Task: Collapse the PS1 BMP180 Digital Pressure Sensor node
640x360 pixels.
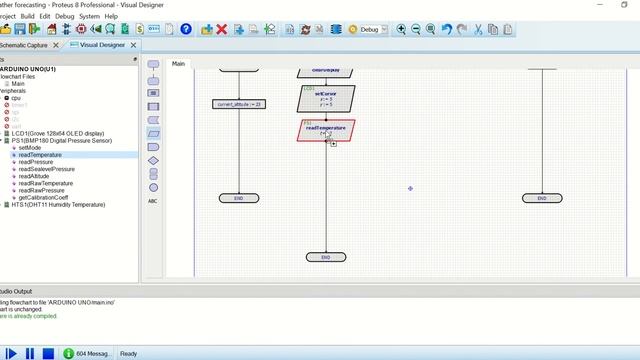Action: 1,140
